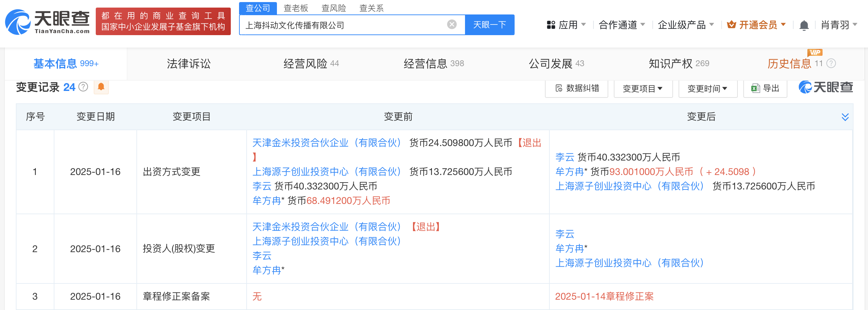Expand the 企业级产品 dropdown
868x310 pixels.
(686, 25)
